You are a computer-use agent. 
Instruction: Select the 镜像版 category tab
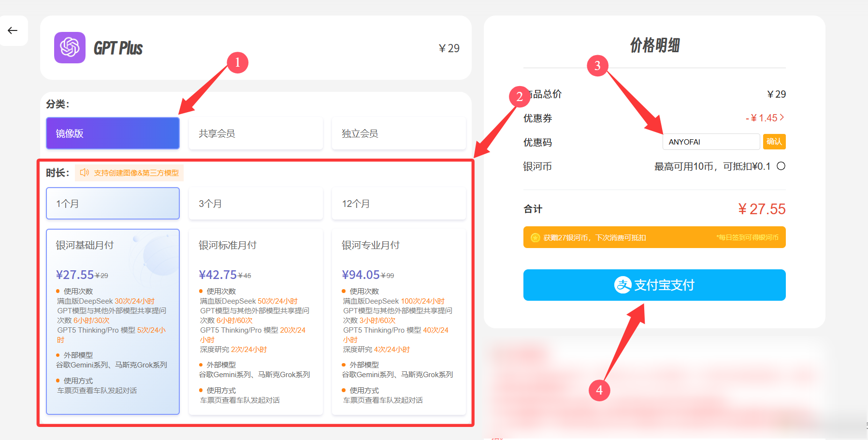click(x=112, y=133)
